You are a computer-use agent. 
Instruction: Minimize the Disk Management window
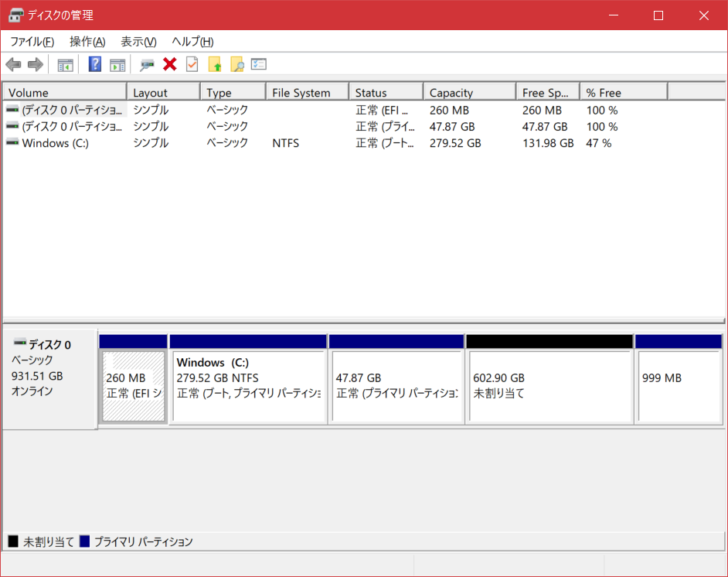[614, 15]
